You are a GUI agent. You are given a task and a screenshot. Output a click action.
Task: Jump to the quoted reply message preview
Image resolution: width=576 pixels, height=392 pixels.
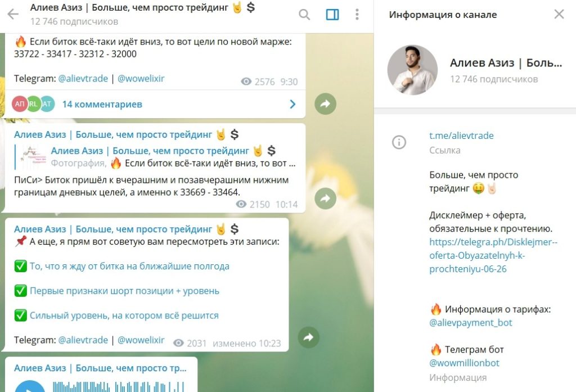coord(155,157)
